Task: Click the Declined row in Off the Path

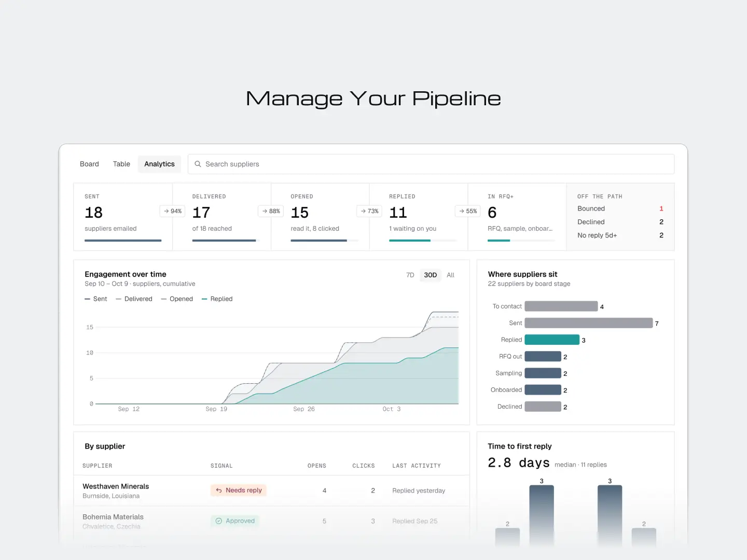Action: [620, 222]
